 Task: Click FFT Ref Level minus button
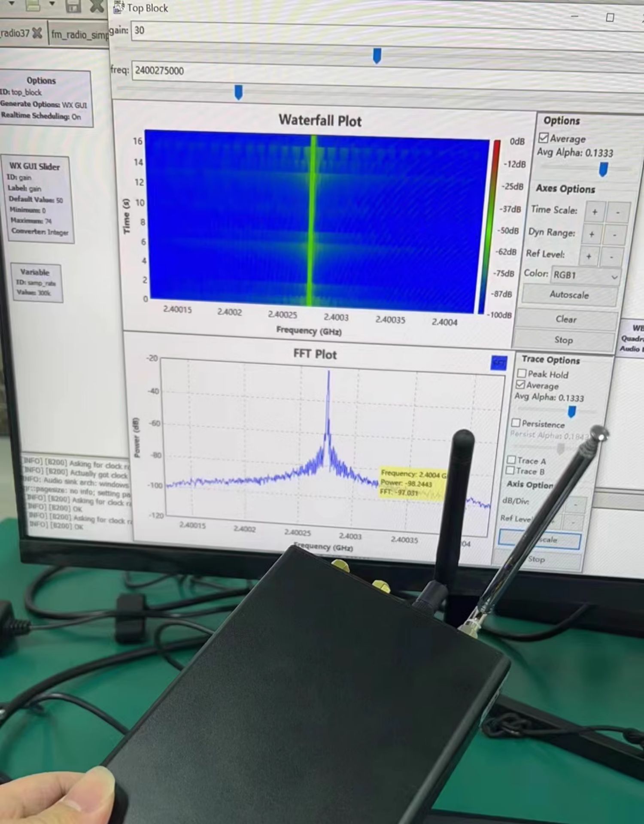[573, 523]
